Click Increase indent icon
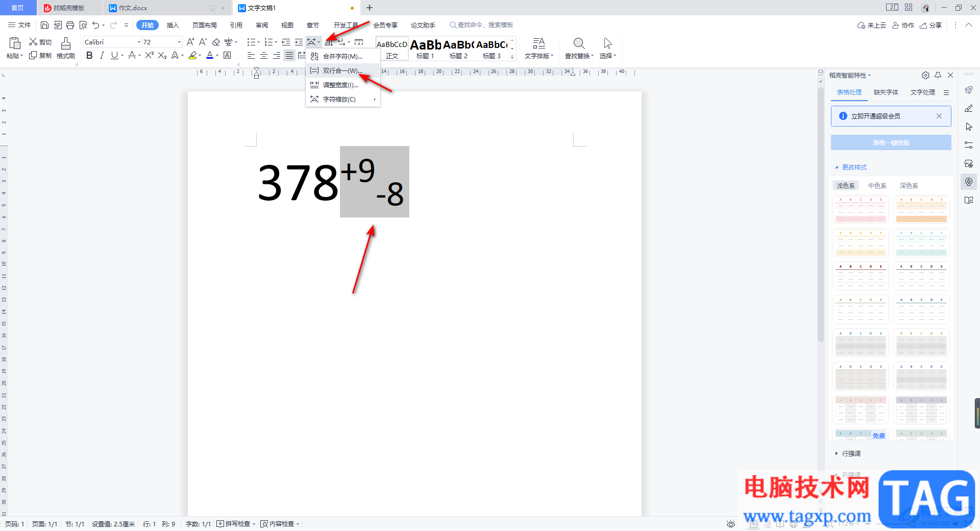The height and width of the screenshot is (531, 980). point(299,42)
